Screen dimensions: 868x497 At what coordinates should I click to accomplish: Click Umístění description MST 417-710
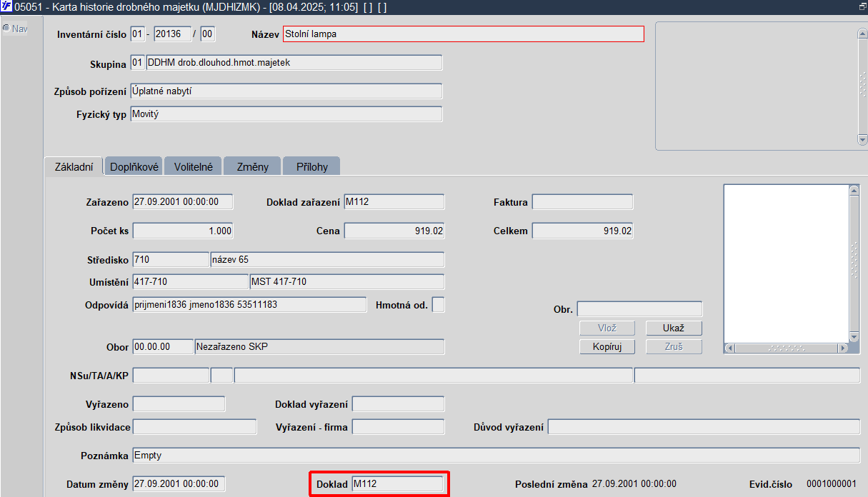coord(347,281)
